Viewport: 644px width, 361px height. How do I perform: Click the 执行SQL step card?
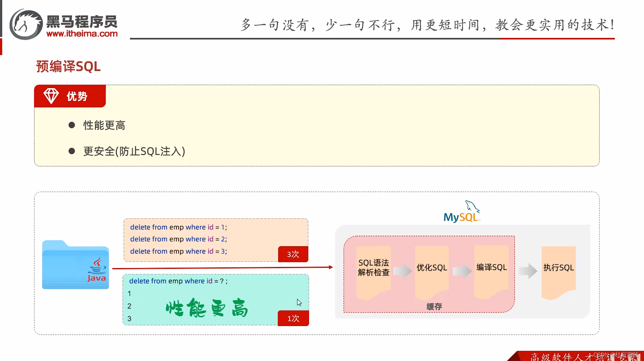click(559, 272)
